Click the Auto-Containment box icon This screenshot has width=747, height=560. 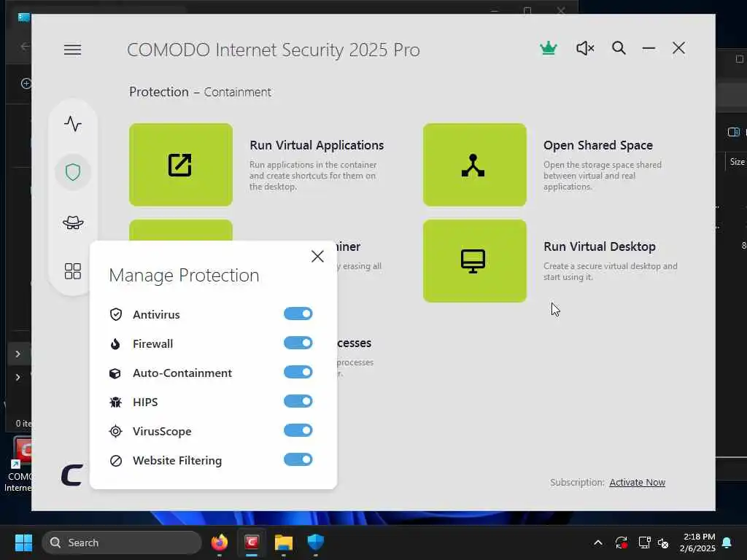(x=115, y=373)
